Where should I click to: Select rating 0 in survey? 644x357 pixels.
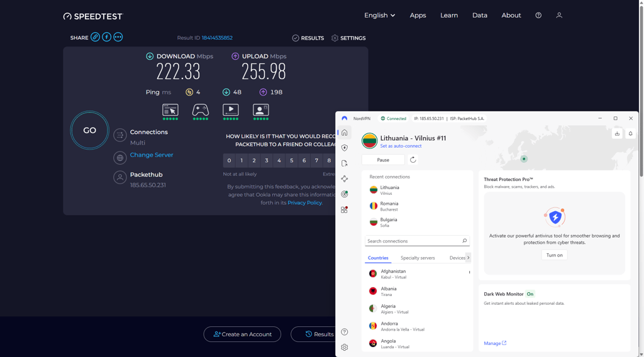229,160
